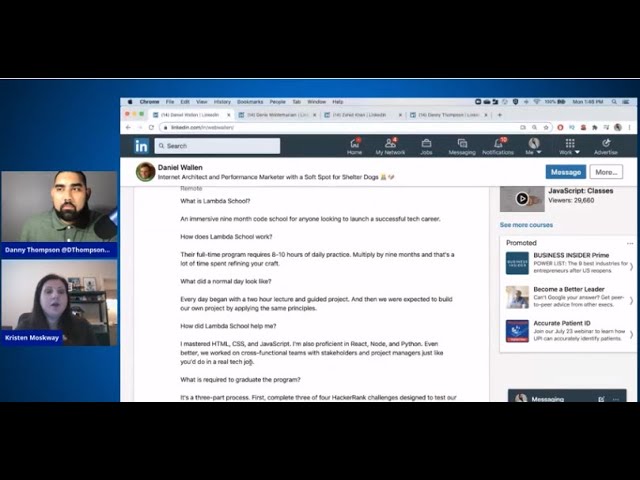Expand the Work apps menu

pyautogui.click(x=569, y=147)
